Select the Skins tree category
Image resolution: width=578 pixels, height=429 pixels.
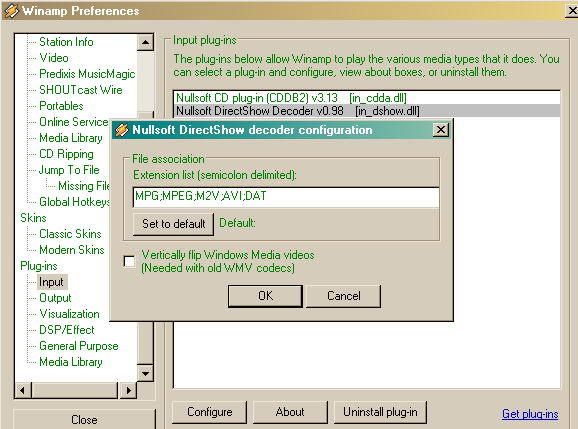tap(33, 218)
